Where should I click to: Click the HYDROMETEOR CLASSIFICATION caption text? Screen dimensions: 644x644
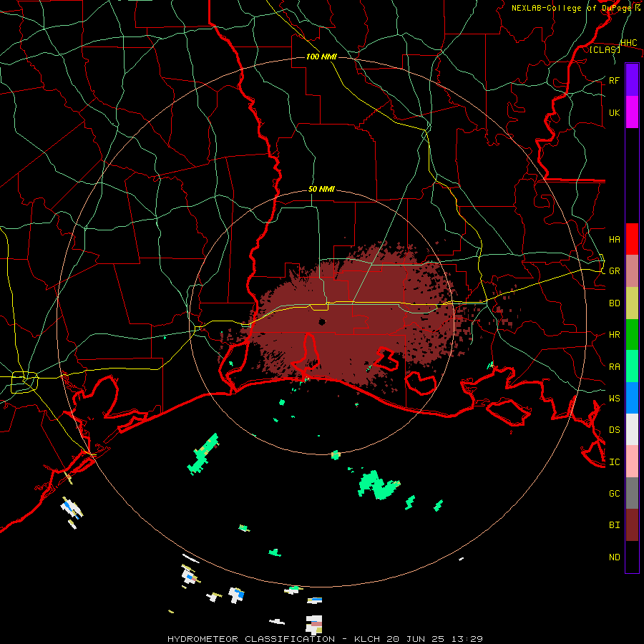tap(251, 639)
